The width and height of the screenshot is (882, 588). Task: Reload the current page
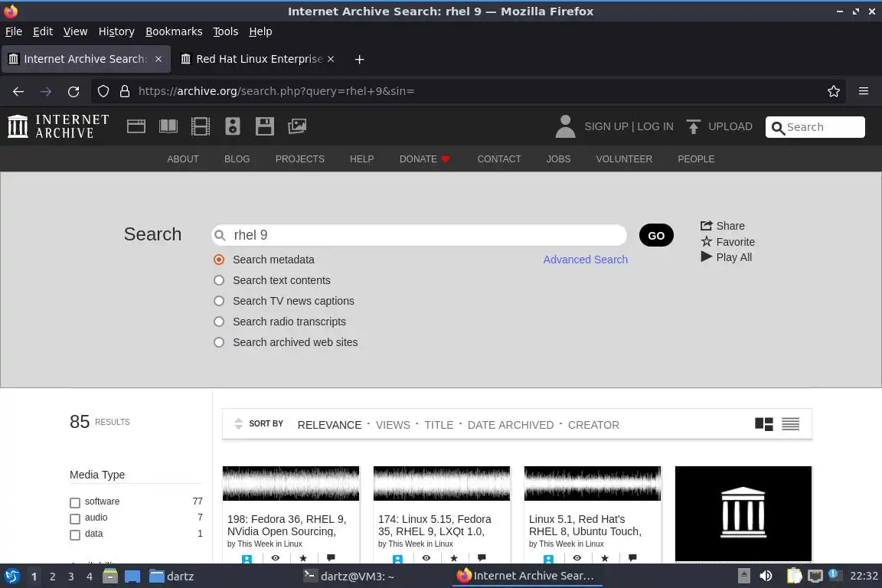[73, 91]
